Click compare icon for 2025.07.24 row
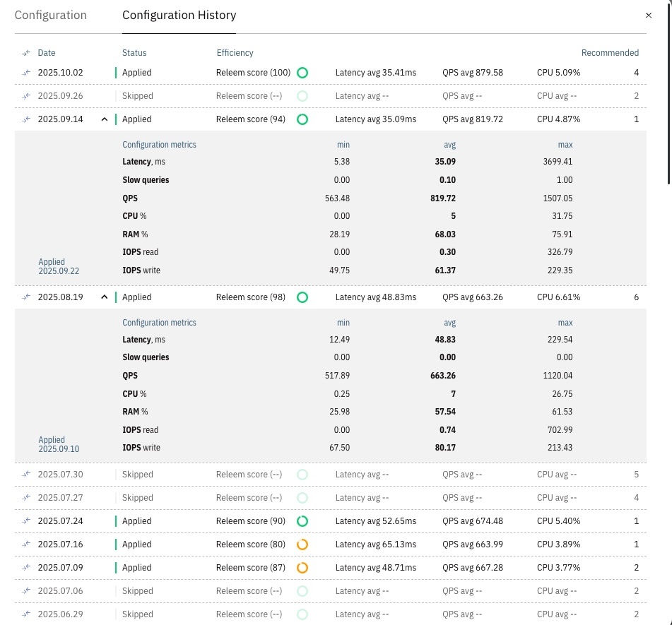The width and height of the screenshot is (672, 625). (x=26, y=521)
